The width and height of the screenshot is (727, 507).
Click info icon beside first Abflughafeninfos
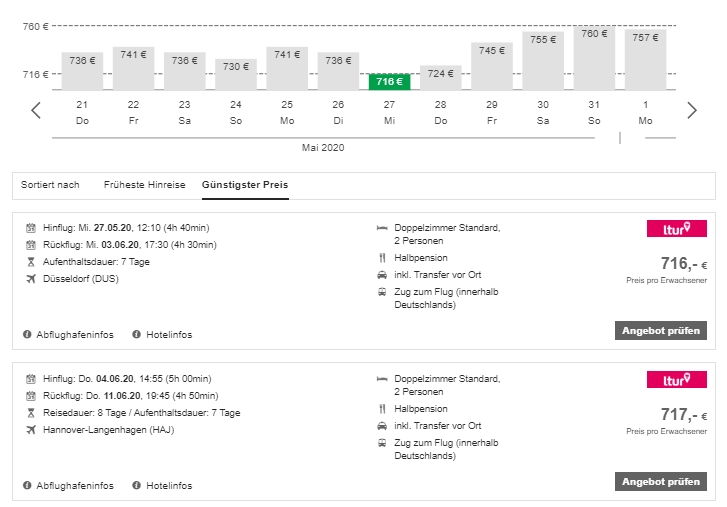[x=27, y=334]
